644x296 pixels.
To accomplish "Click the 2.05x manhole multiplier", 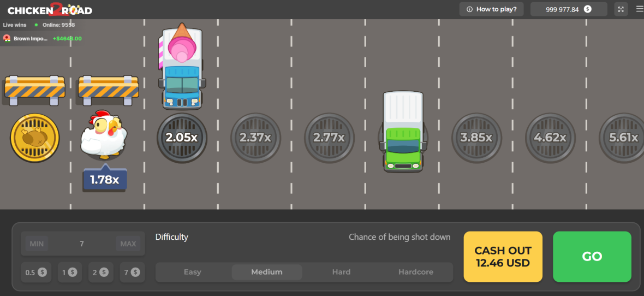I will [182, 138].
